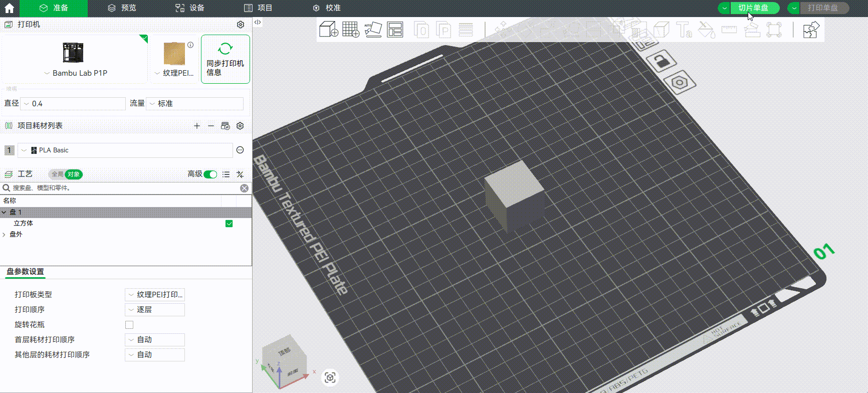Screen dimensions: 868x393
Task: Open the 其他层的耗材打印顺序 dropdown
Action: (155, 355)
